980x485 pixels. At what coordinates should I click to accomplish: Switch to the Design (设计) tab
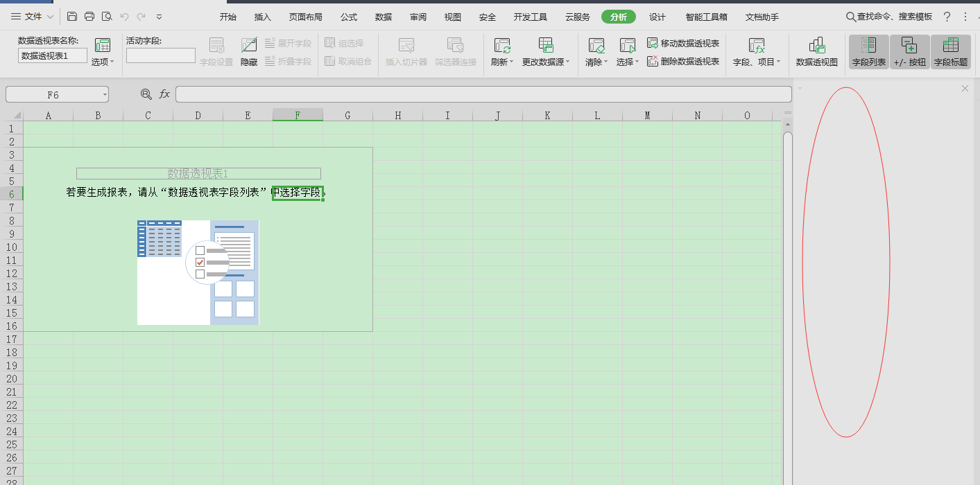click(x=657, y=17)
